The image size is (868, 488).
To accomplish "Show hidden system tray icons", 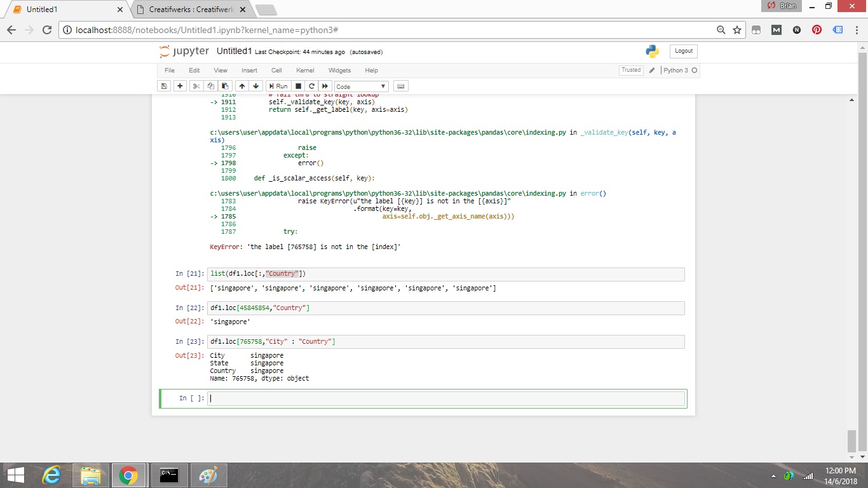I will point(773,476).
